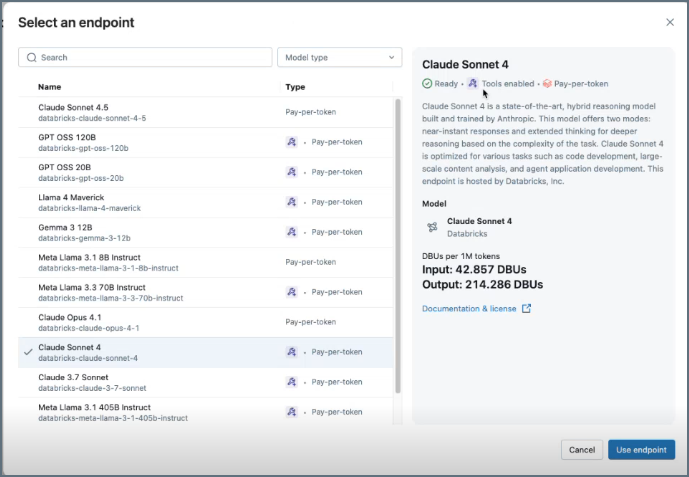The image size is (689, 477).
Task: Click the tools-enabled icon in Claude 3.7 Sonnet row
Action: coord(292,382)
